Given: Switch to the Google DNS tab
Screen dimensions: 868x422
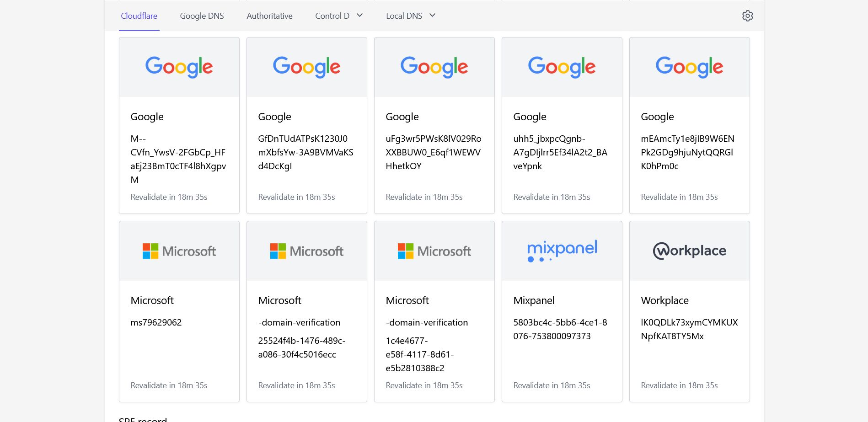Looking at the screenshot, I should [x=202, y=16].
